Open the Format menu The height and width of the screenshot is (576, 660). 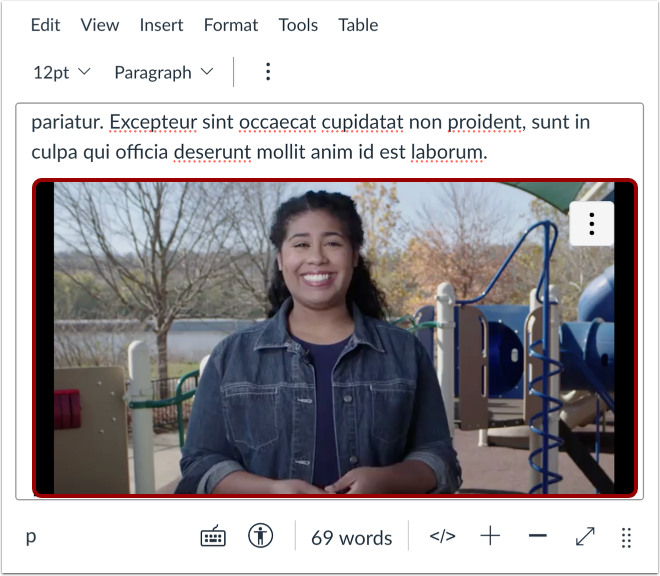click(x=231, y=25)
